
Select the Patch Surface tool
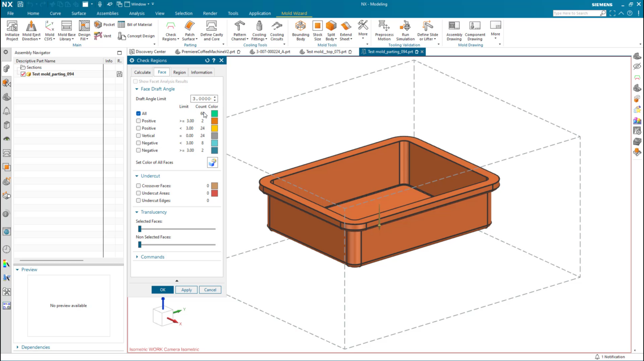point(189,30)
